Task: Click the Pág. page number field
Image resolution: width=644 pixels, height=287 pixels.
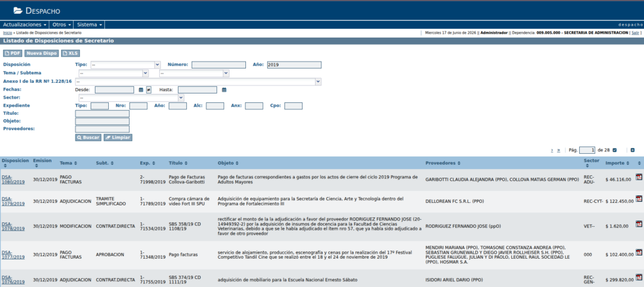Action: pyautogui.click(x=587, y=150)
